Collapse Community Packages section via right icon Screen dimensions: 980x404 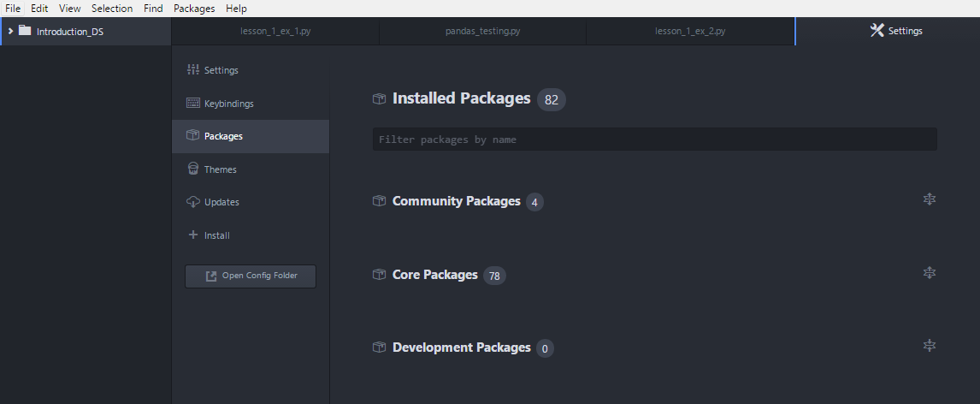coord(930,199)
